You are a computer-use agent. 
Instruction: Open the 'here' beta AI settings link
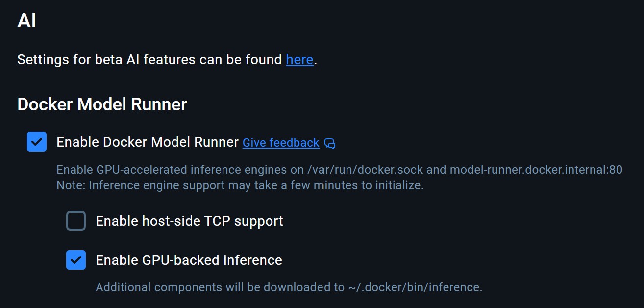pyautogui.click(x=299, y=60)
